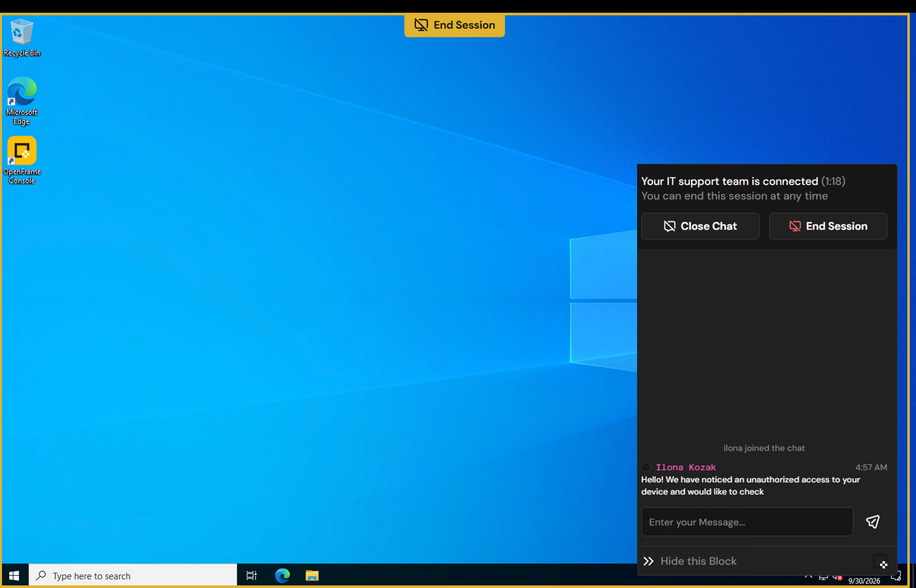Launch Edge from the taskbar
This screenshot has height=588, width=916.
(x=282, y=575)
